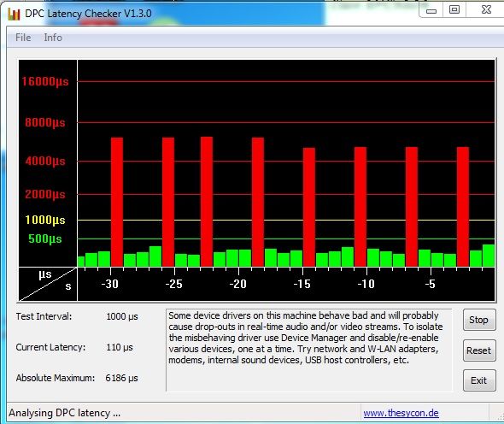Open the File menu

[23, 38]
